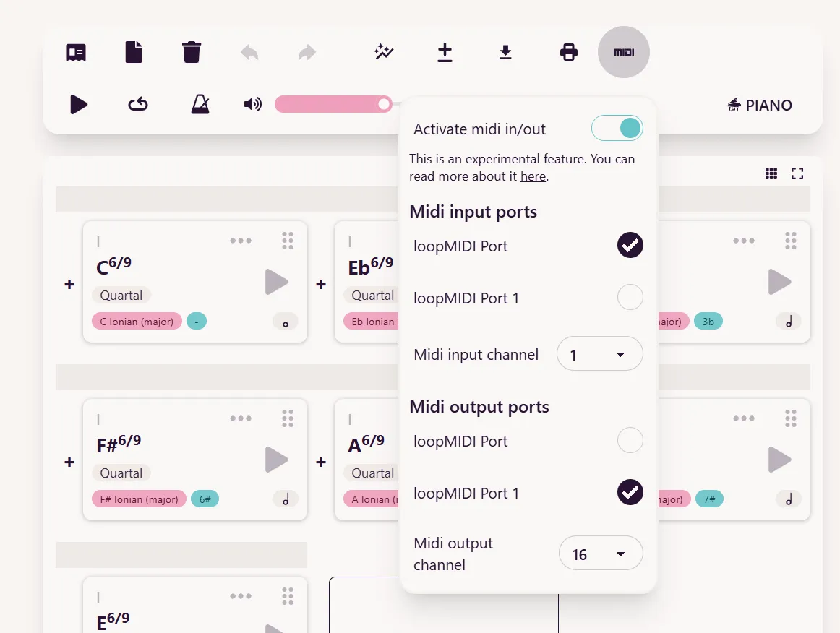The height and width of the screenshot is (633, 840).
Task: Click the transpose plus-minus icon
Action: point(445,53)
